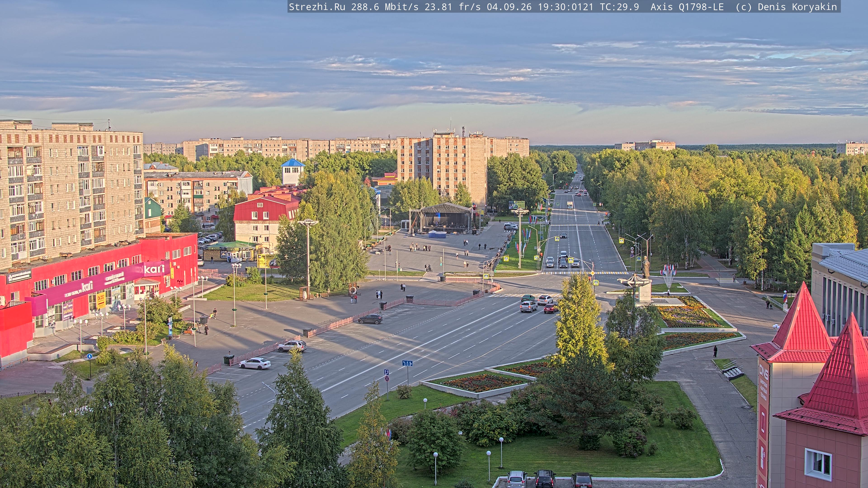Select the Axis Q1798-LE camera label
868x488 pixels.
pyautogui.click(x=687, y=7)
